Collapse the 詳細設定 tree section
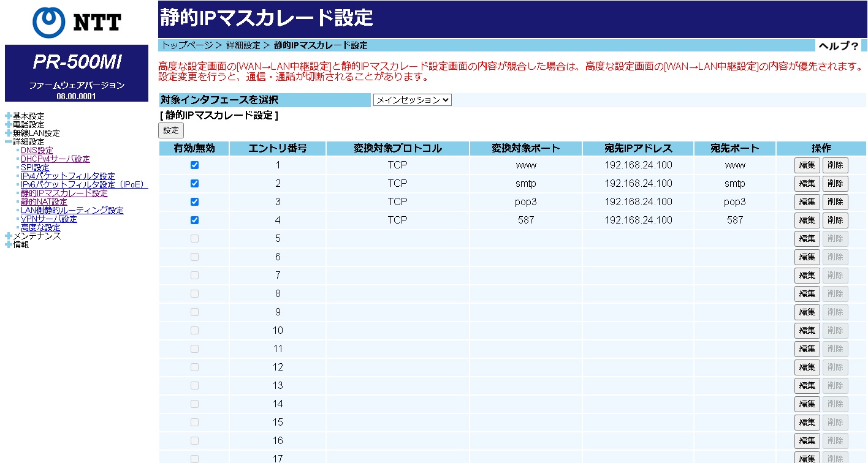 [9, 141]
